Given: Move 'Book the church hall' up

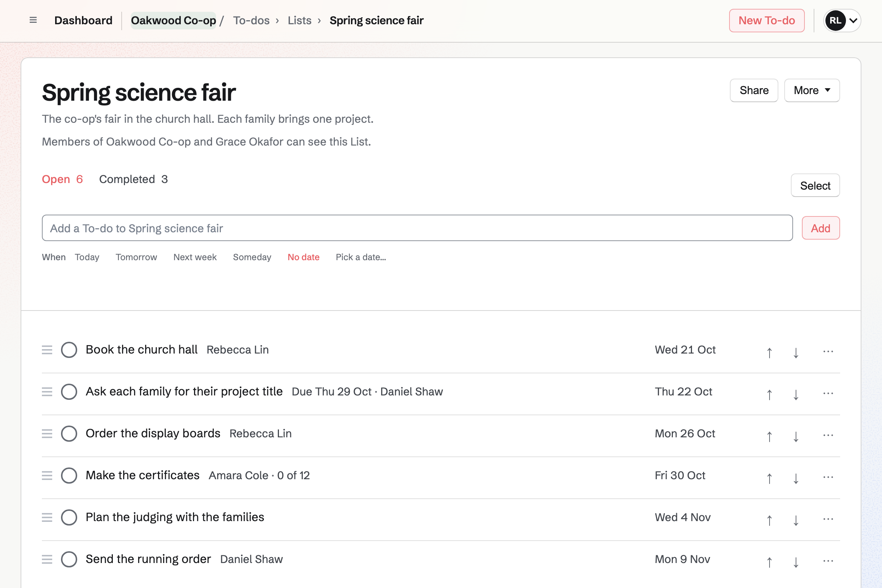Looking at the screenshot, I should 770,352.
